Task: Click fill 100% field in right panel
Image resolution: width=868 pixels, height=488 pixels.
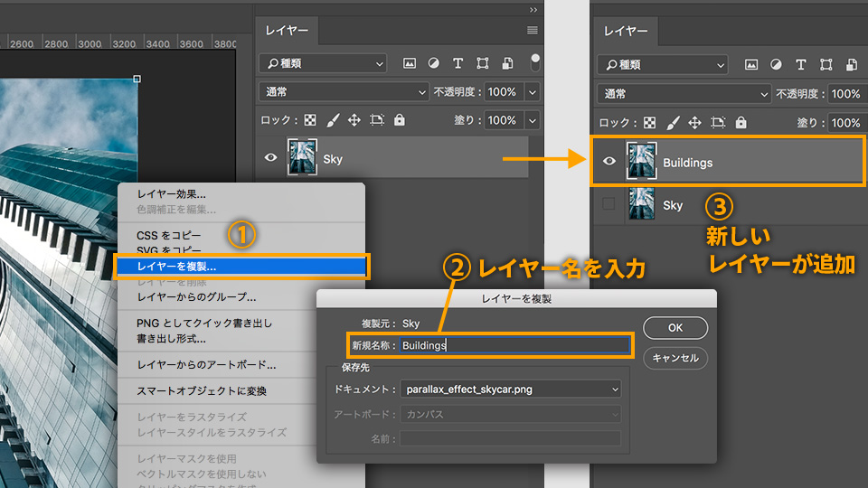Action: (846, 123)
